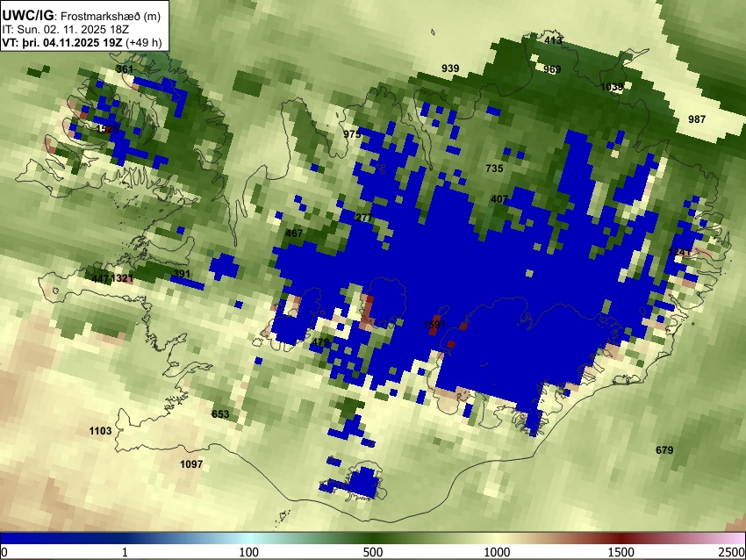Viewport: 746px width, 560px height.
Task: Click the 391 value label on map
Action: pyautogui.click(x=182, y=274)
